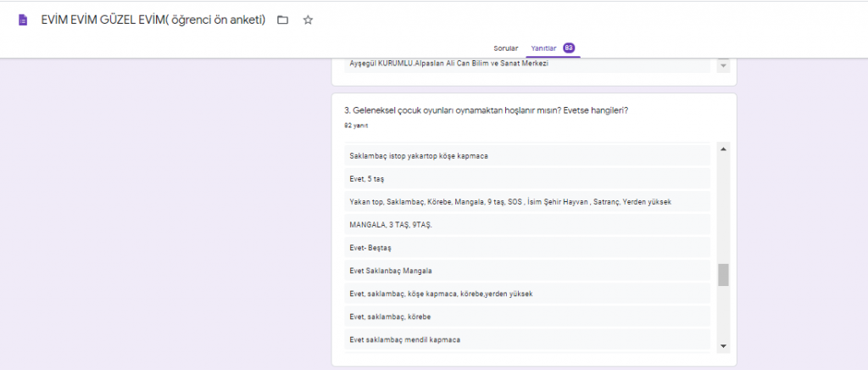Click the 'Saklambaç istop yakartop köşe kapmaca' response
The height and width of the screenshot is (370, 868).
tap(418, 156)
